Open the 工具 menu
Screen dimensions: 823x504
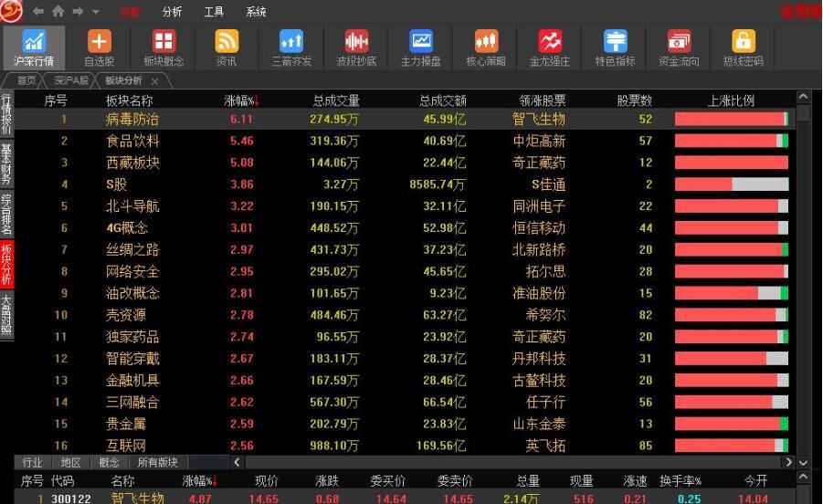point(214,12)
